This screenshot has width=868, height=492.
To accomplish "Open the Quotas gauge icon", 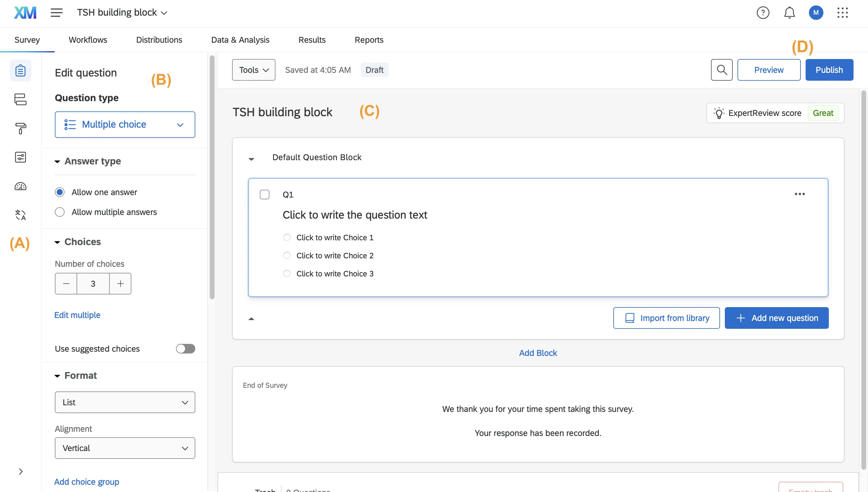I will point(20,186).
